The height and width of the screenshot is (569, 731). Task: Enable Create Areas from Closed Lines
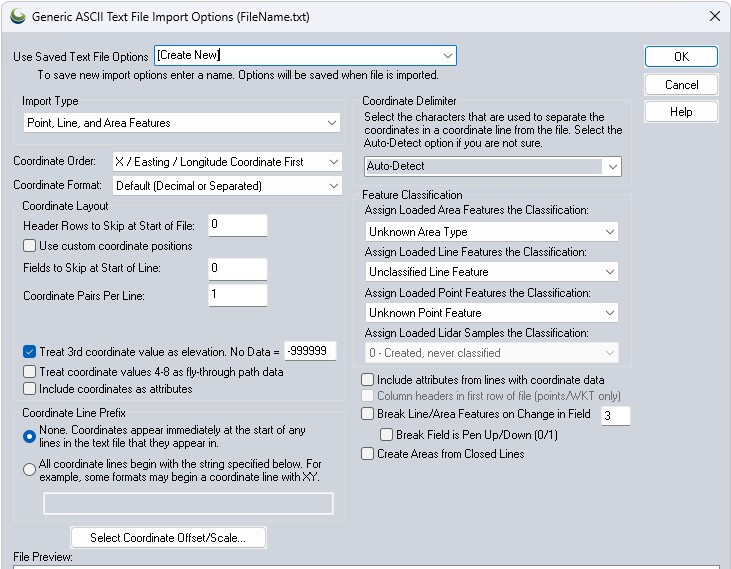[x=368, y=454]
